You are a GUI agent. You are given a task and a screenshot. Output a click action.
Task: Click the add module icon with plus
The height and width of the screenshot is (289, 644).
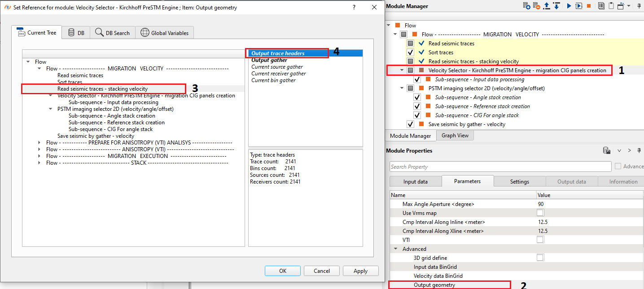point(527,6)
